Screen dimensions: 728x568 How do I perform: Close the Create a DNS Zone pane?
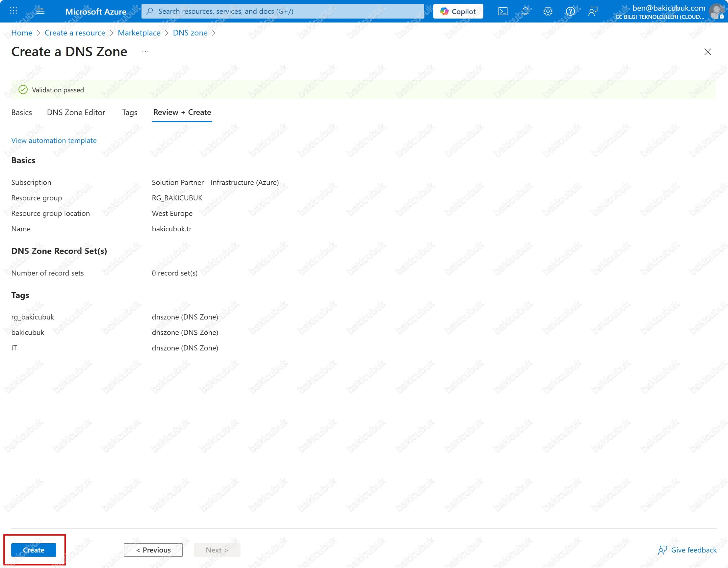point(707,52)
